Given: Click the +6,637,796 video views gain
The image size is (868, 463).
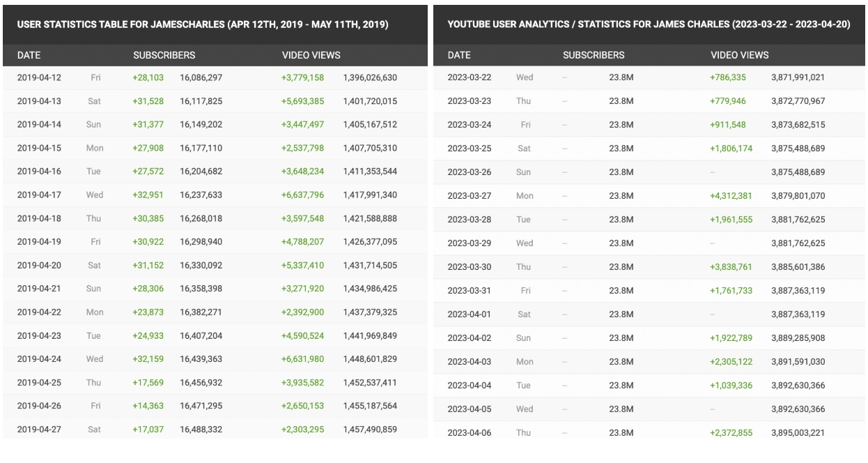Looking at the screenshot, I should (302, 195).
